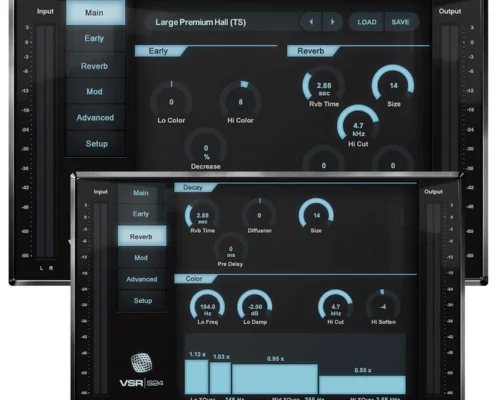500x400 pixels.
Task: Open Advanced tab in back window
Action: click(x=95, y=117)
